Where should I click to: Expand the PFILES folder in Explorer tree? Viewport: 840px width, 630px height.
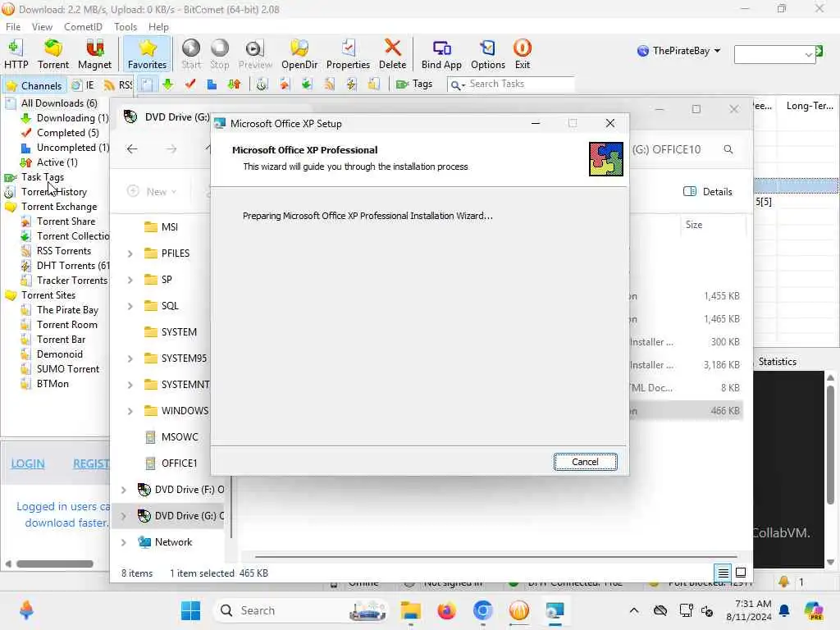[130, 253]
